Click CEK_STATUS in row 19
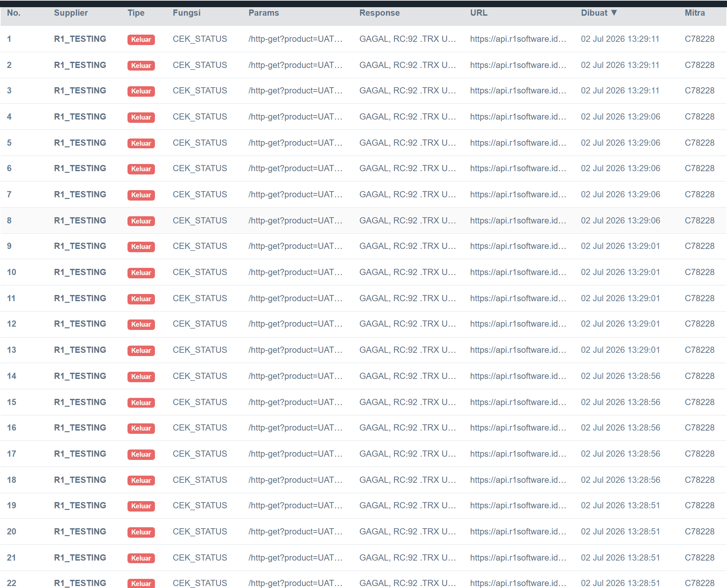The width and height of the screenshot is (727, 588). coord(200,506)
